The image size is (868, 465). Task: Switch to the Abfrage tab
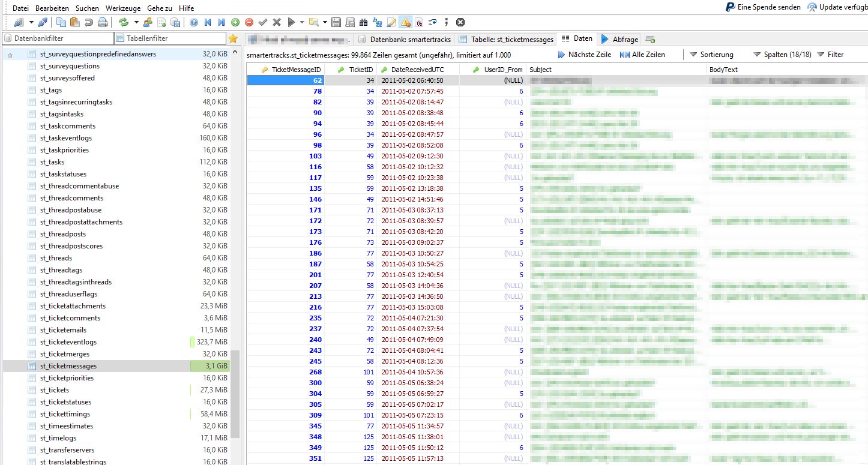click(619, 39)
